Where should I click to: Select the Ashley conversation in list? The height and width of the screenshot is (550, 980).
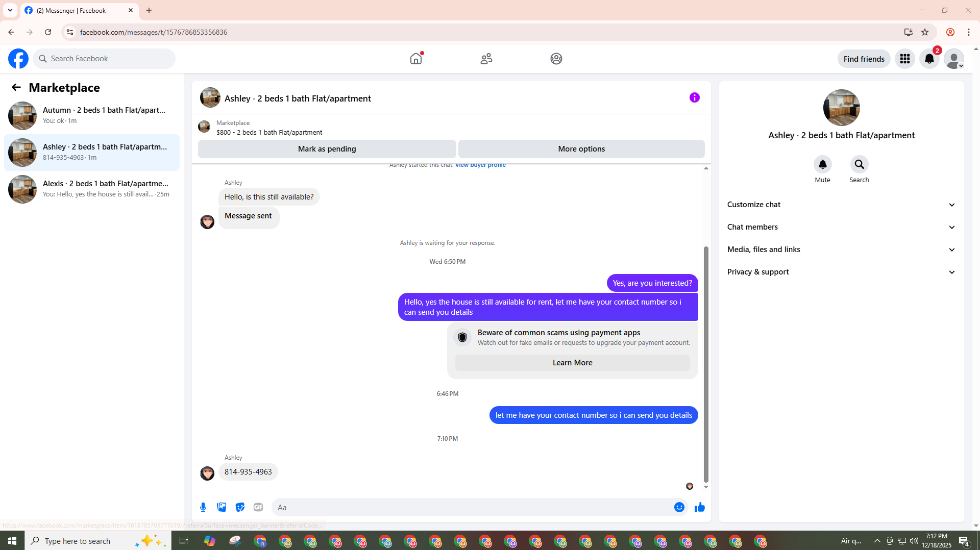point(92,152)
